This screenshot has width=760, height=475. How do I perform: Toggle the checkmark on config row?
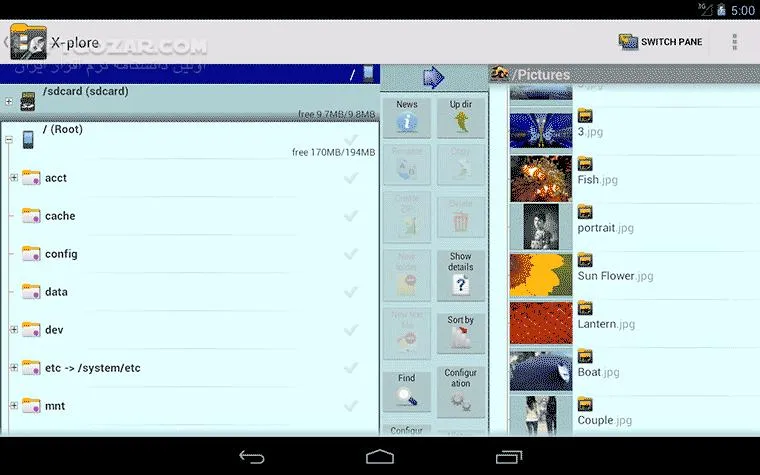(x=351, y=253)
